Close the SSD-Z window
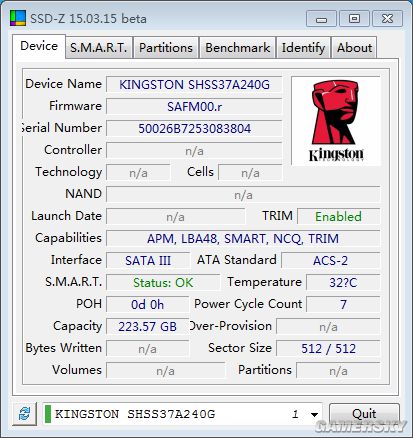Viewport: 413px width, 438px height. click(x=387, y=18)
